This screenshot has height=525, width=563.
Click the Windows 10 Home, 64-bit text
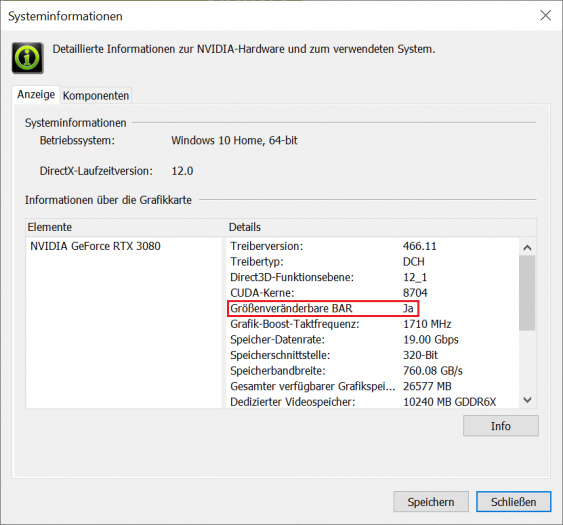[234, 140]
